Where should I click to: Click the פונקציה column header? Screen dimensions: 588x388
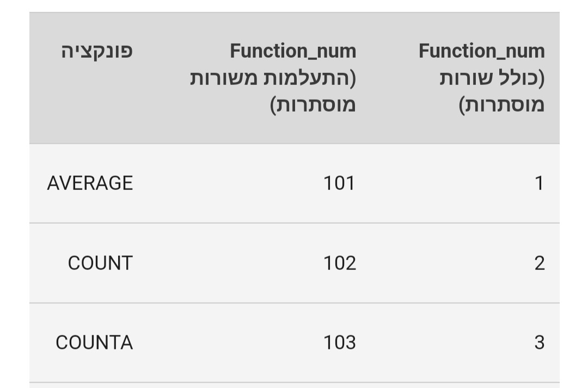[96, 52]
